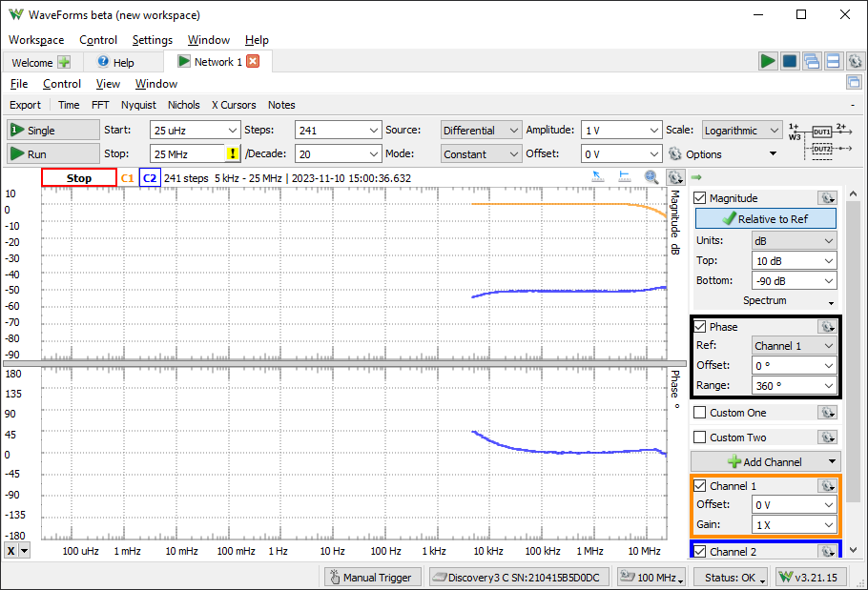Click the magnifier zoom icon above the plot

[x=651, y=177]
